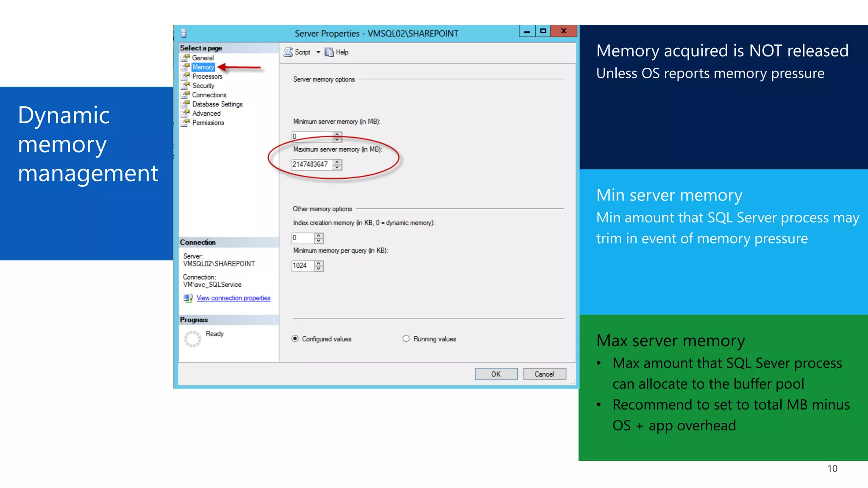Open the Database Settings page
The image size is (868, 488).
[217, 104]
